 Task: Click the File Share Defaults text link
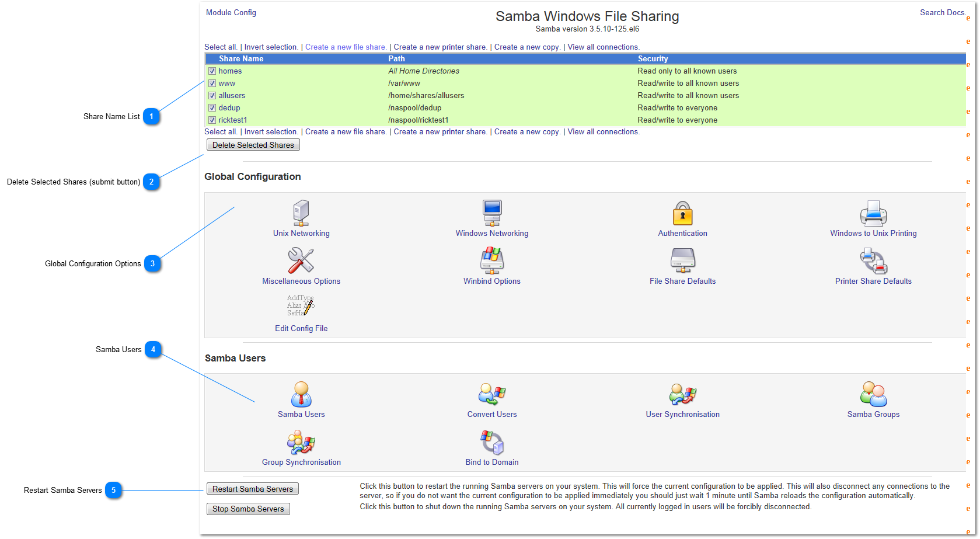682,281
